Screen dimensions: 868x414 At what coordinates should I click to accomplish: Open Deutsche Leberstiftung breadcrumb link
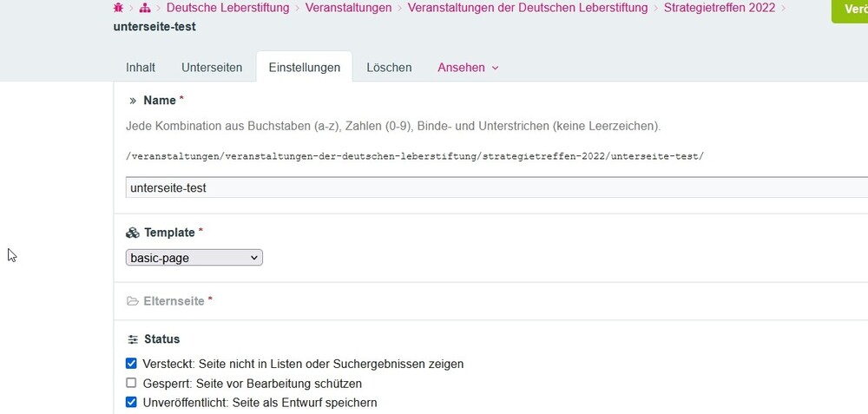[x=229, y=8]
